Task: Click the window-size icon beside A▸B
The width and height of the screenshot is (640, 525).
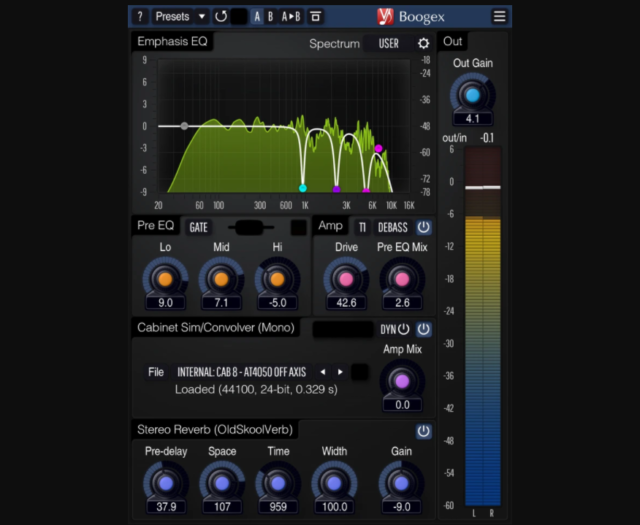Action: [316, 16]
